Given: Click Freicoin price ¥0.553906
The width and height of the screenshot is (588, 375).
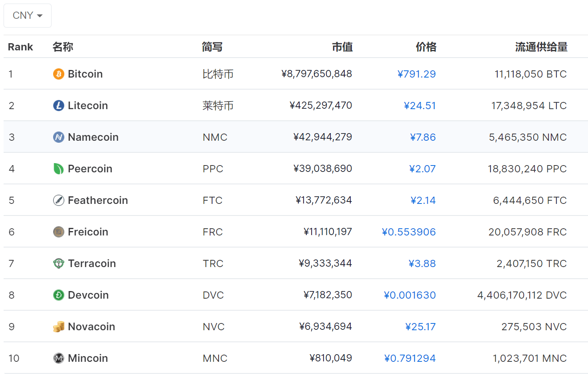Looking at the screenshot, I should click(409, 232).
